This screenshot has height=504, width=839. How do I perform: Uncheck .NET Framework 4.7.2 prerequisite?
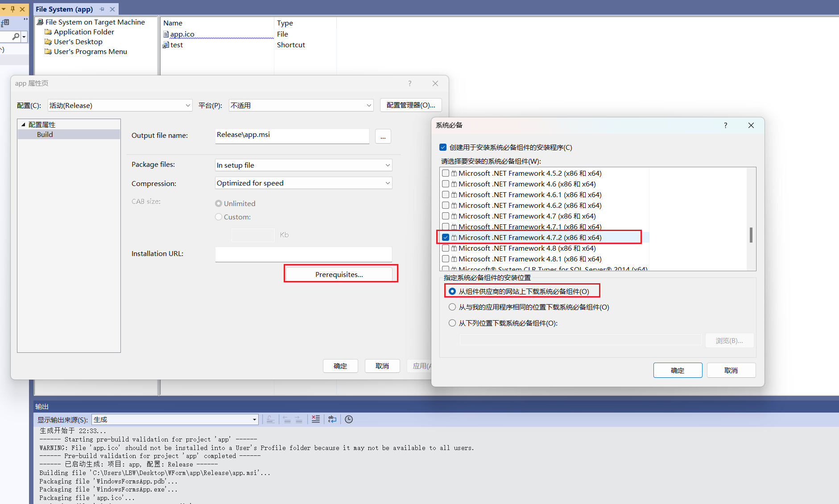click(x=446, y=237)
